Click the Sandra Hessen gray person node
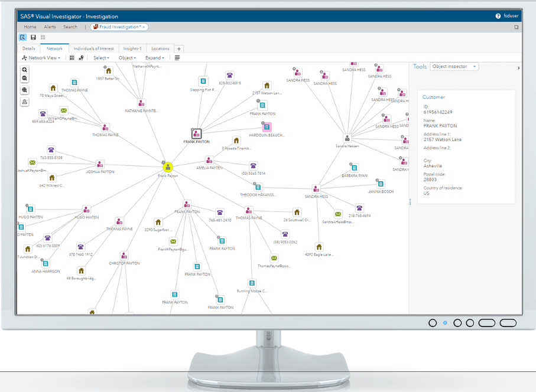The image size is (536, 392). [x=347, y=138]
